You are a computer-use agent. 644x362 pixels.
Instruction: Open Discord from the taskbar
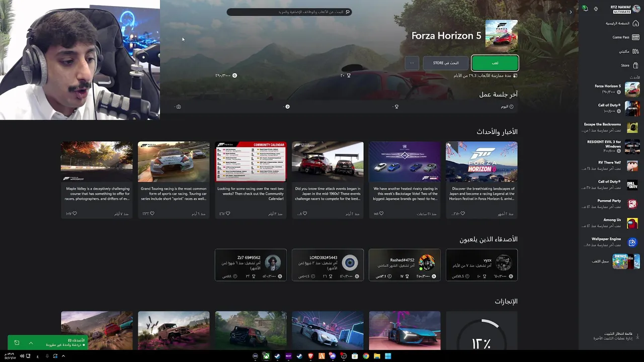coord(333,356)
